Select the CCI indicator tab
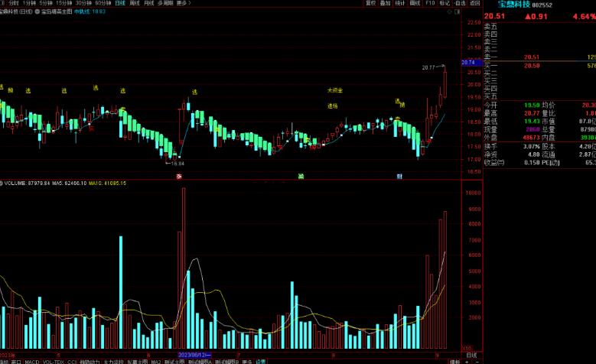The image size is (596, 364). pyautogui.click(x=72, y=362)
